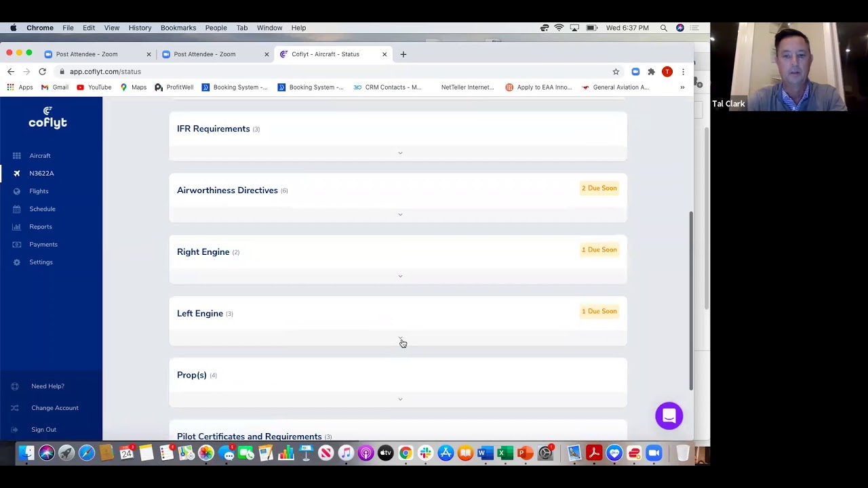Expand the Airworthiness Directives section
868x488 pixels.
coord(400,215)
